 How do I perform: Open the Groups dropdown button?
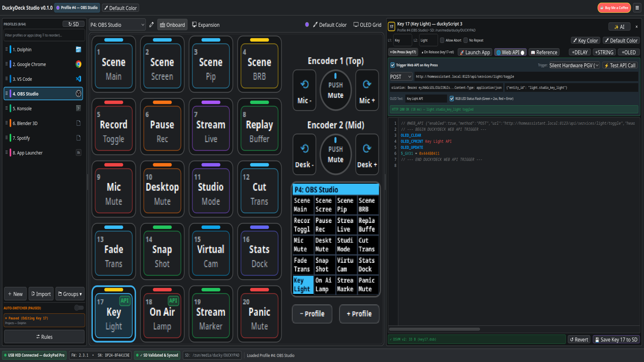70,294
